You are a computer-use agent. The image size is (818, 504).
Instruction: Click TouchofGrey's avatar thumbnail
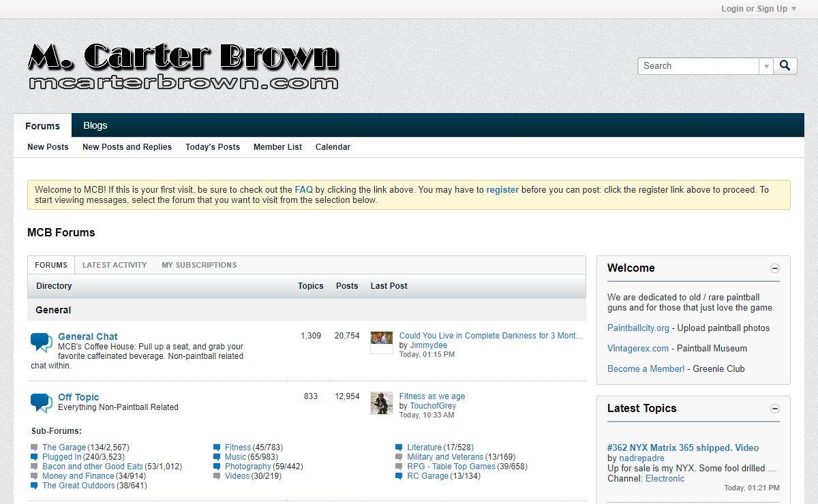pos(382,403)
